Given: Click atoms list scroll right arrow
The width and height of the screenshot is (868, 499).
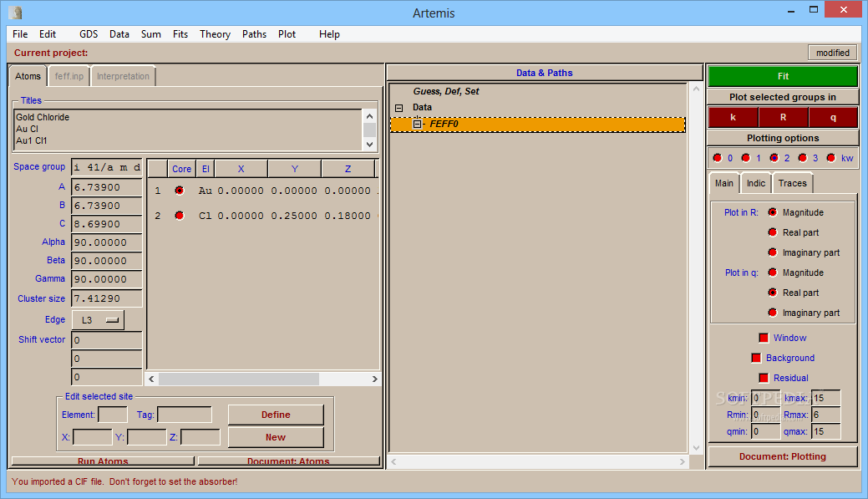Looking at the screenshot, I should click(375, 379).
